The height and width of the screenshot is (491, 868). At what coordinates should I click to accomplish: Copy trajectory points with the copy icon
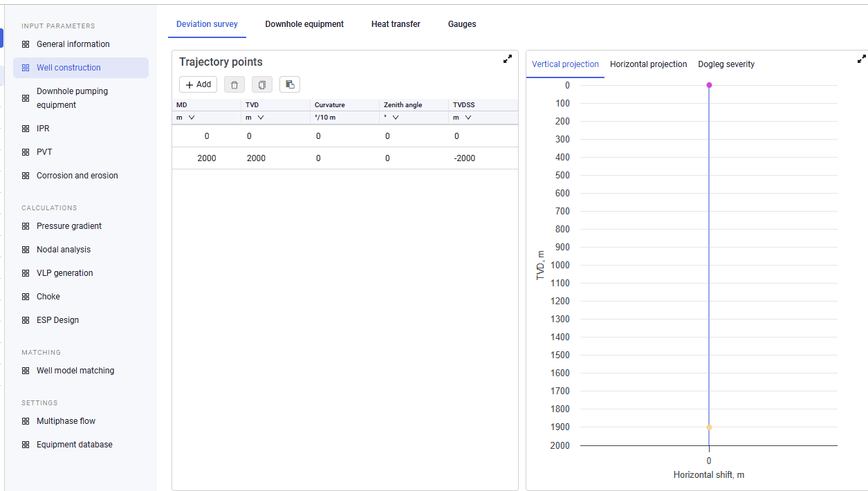tap(262, 84)
